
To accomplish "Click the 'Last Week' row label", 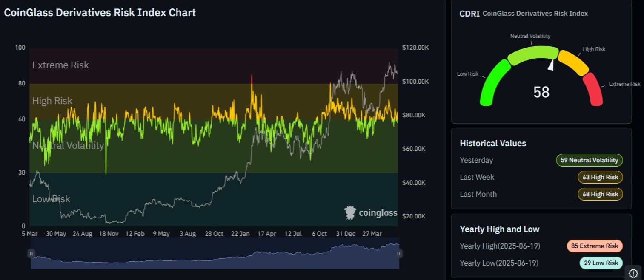I will point(477,177).
